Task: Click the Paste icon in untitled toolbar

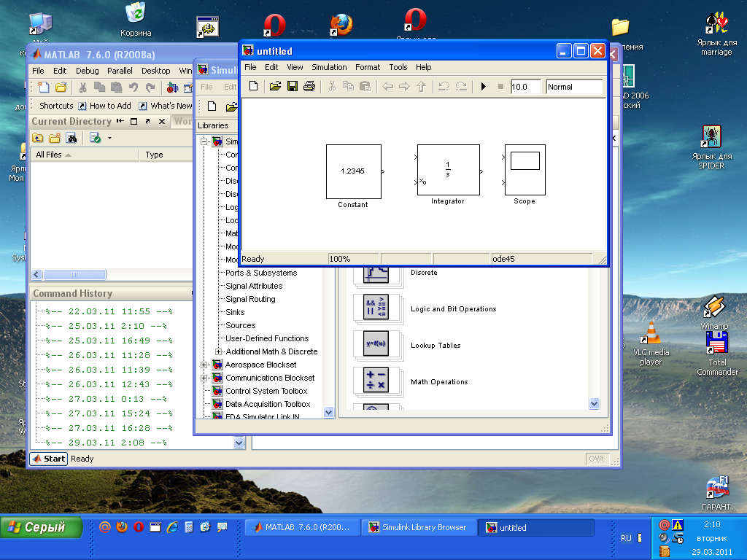Action: point(365,86)
